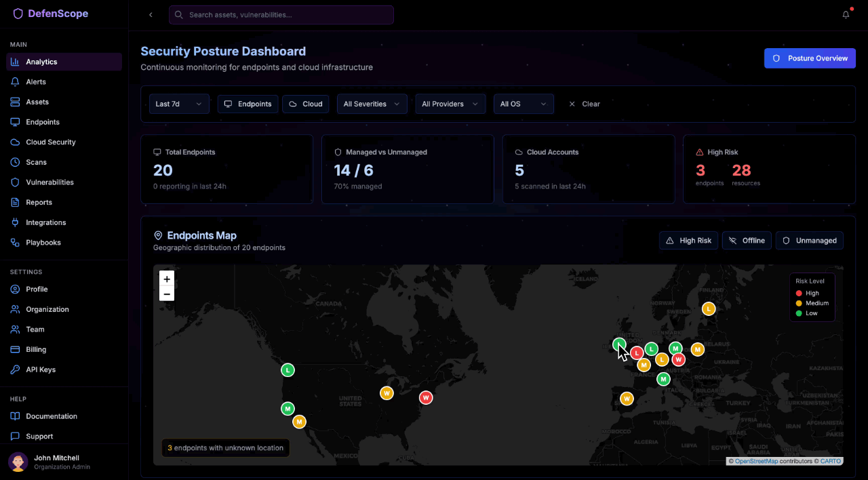This screenshot has height=480, width=868.
Task: Open the Last 7d time range dropdown
Action: [178, 104]
